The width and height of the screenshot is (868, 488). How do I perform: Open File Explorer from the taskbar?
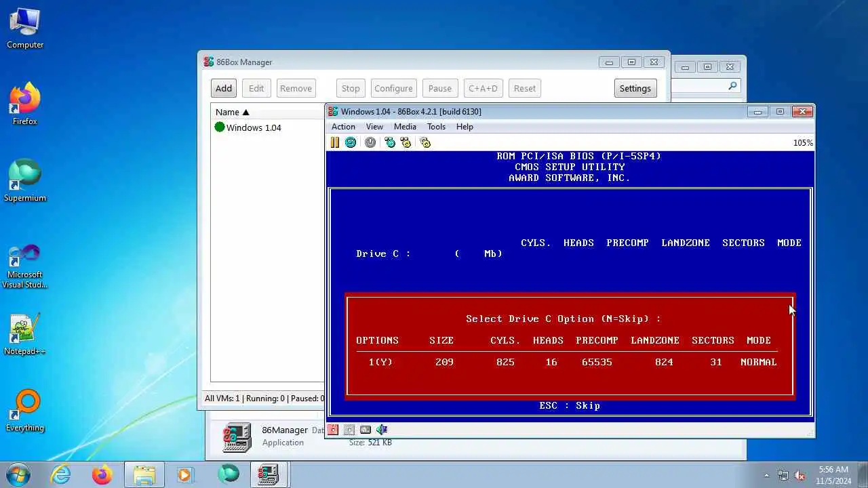pos(144,474)
